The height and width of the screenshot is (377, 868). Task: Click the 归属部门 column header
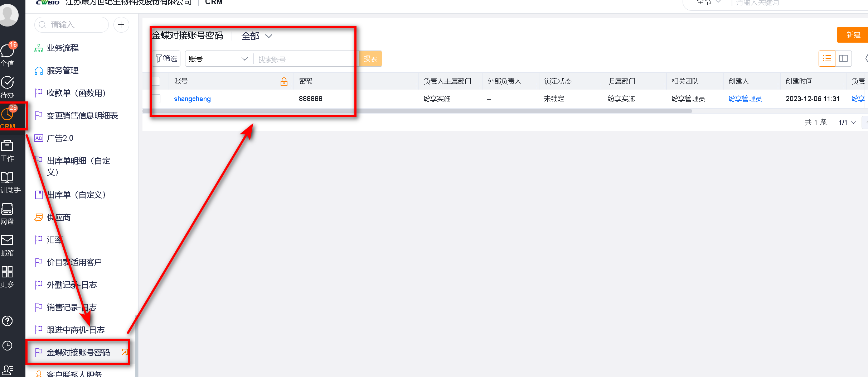point(622,81)
